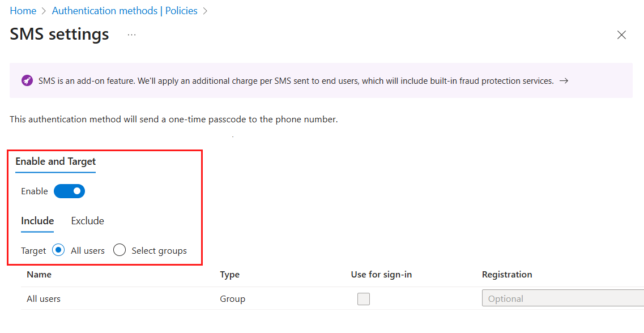The width and height of the screenshot is (644, 333).
Task: Open Authentication methods Policies breadcrumb link
Action: [x=125, y=10]
